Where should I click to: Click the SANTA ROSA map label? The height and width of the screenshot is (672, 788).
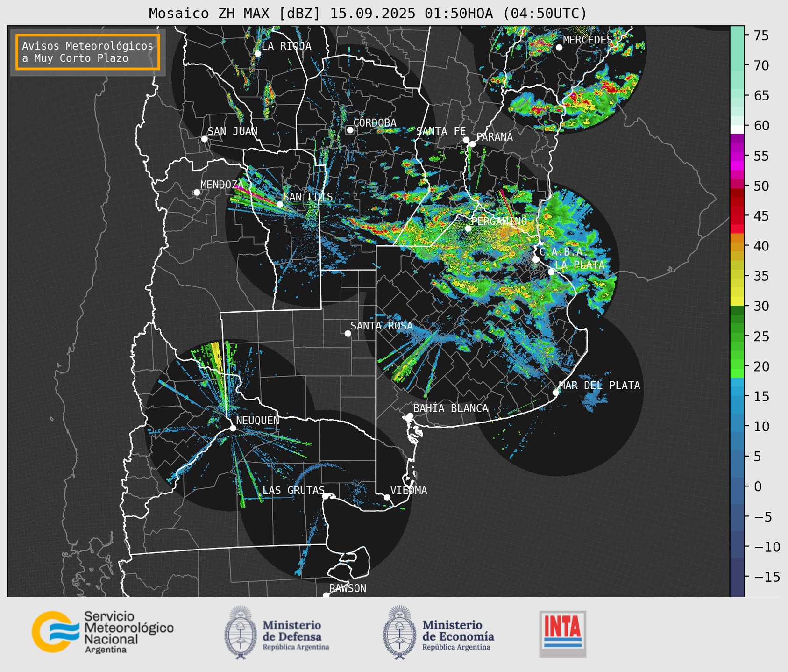(x=382, y=326)
